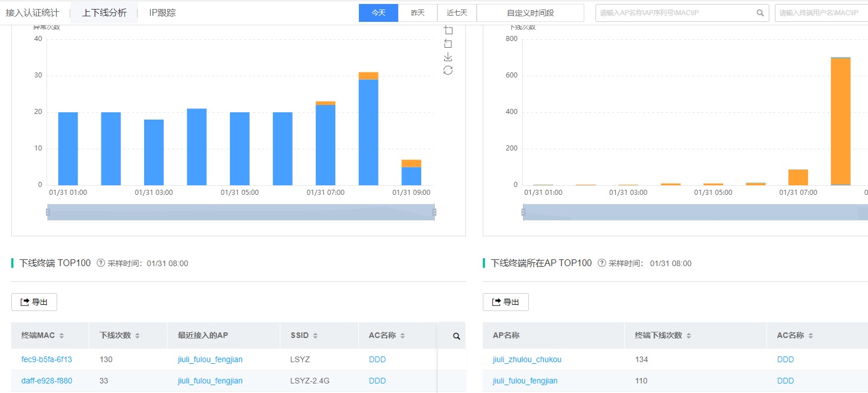Export the 下线终端所在AP TOP100 list
The width and height of the screenshot is (868, 393).
coord(506,302)
